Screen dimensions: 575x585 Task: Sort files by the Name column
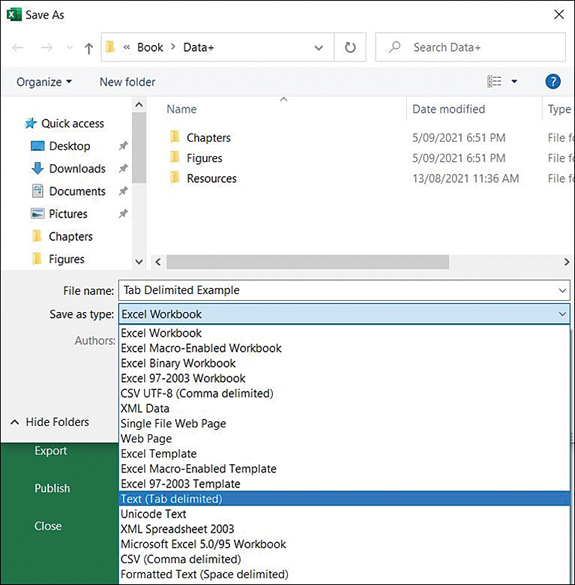(x=181, y=109)
